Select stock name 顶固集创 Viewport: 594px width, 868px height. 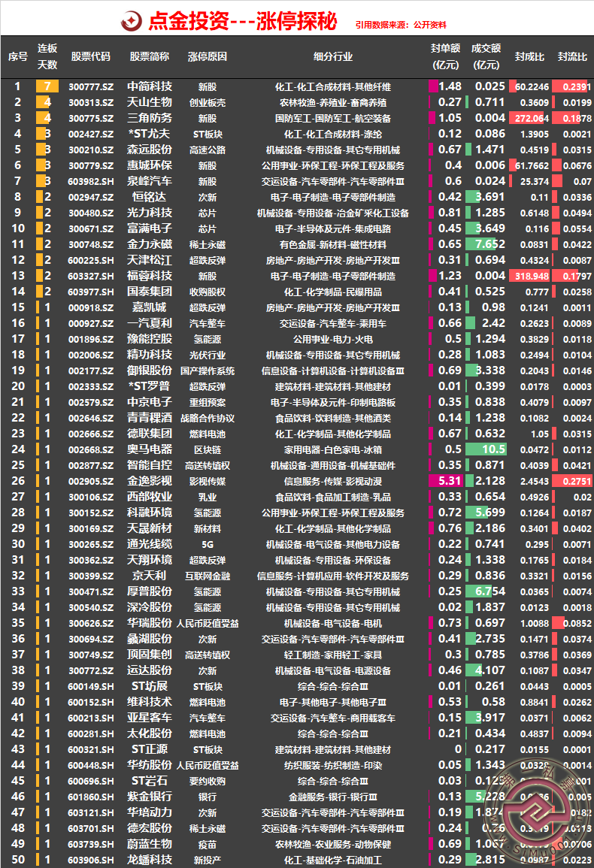[150, 655]
